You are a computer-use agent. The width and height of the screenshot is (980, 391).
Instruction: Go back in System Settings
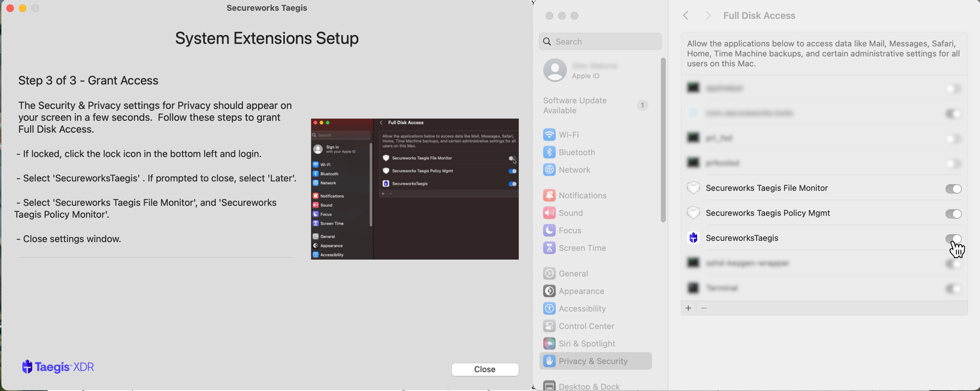point(686,16)
